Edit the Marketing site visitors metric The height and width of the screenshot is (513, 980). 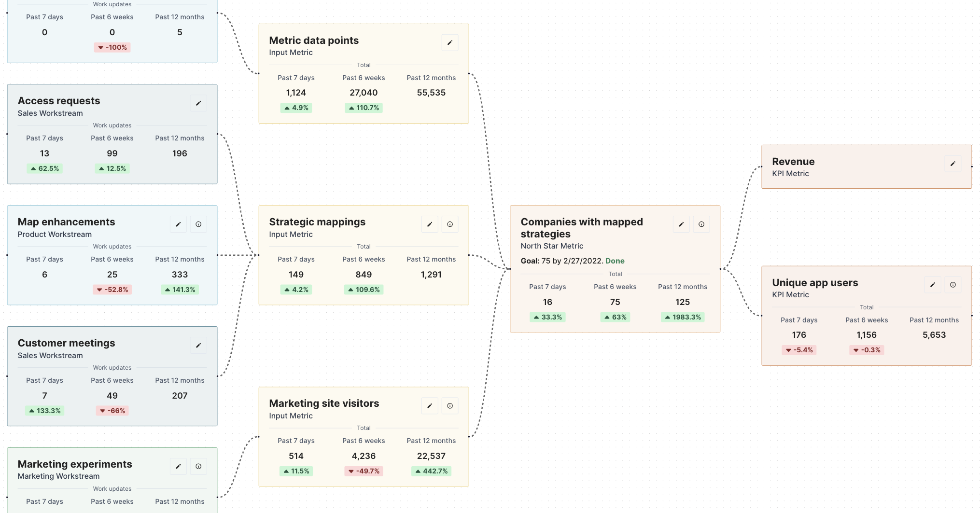pyautogui.click(x=430, y=405)
